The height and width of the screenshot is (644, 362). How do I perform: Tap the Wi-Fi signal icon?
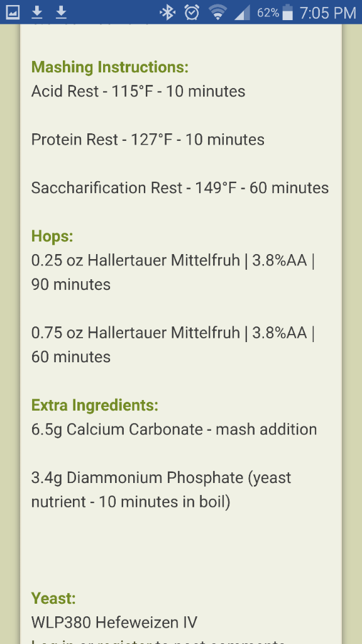tap(217, 13)
